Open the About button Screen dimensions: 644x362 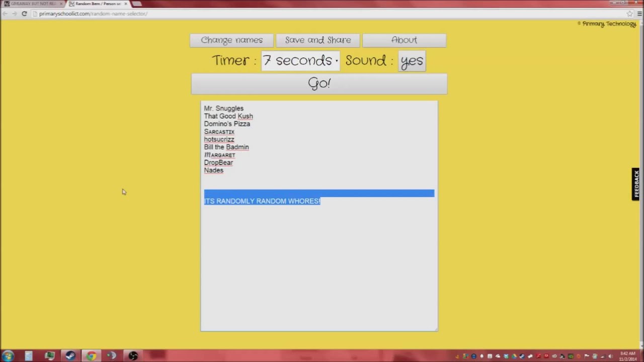click(x=404, y=40)
